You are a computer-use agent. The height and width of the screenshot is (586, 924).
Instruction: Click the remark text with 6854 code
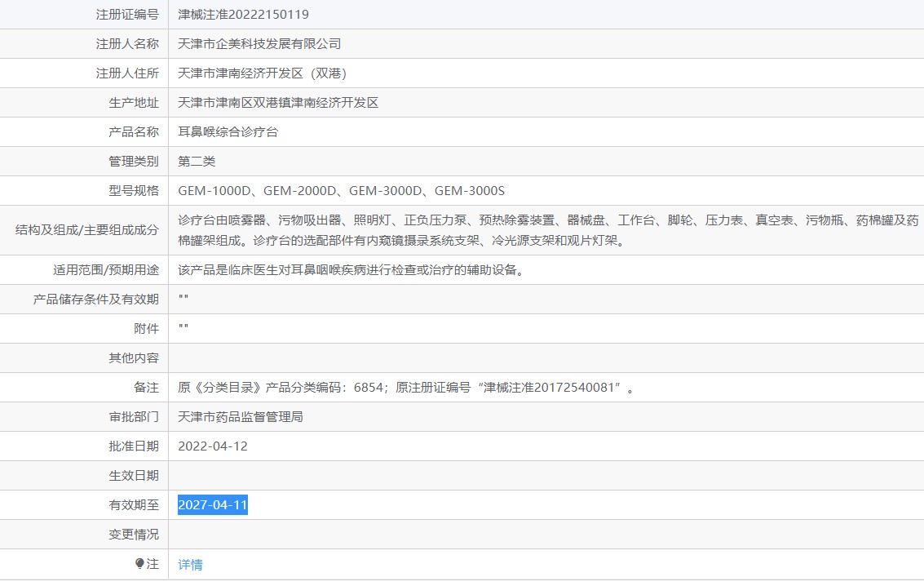click(406, 388)
